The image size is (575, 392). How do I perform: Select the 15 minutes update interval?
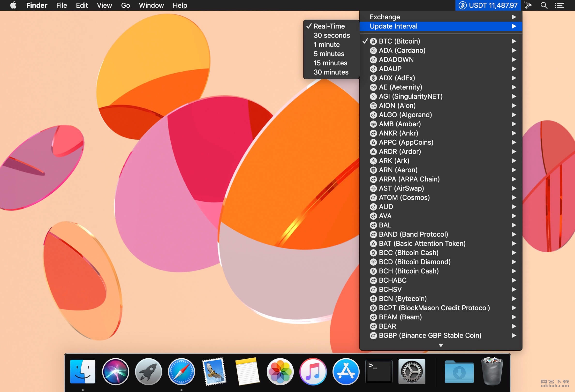tap(331, 63)
